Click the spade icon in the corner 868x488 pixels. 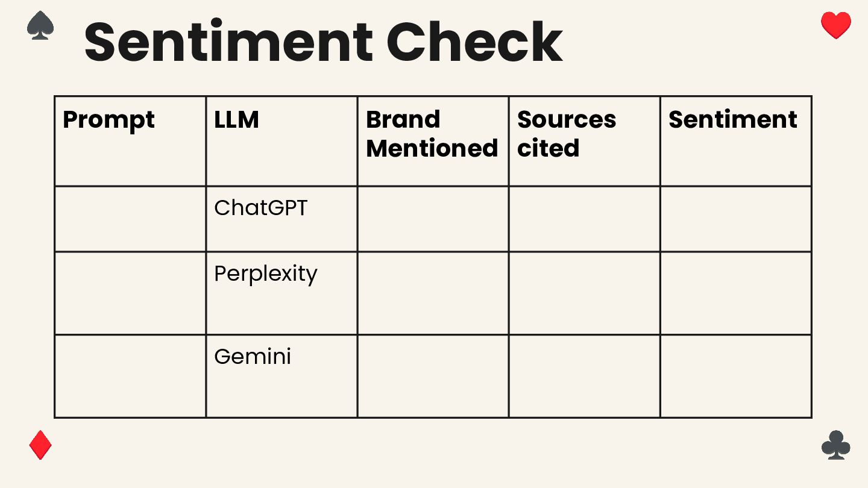point(40,26)
